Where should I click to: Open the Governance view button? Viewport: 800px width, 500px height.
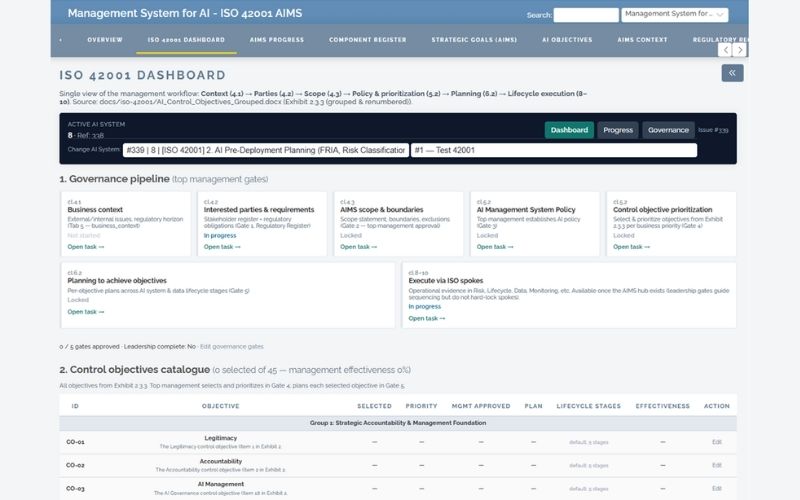668,130
